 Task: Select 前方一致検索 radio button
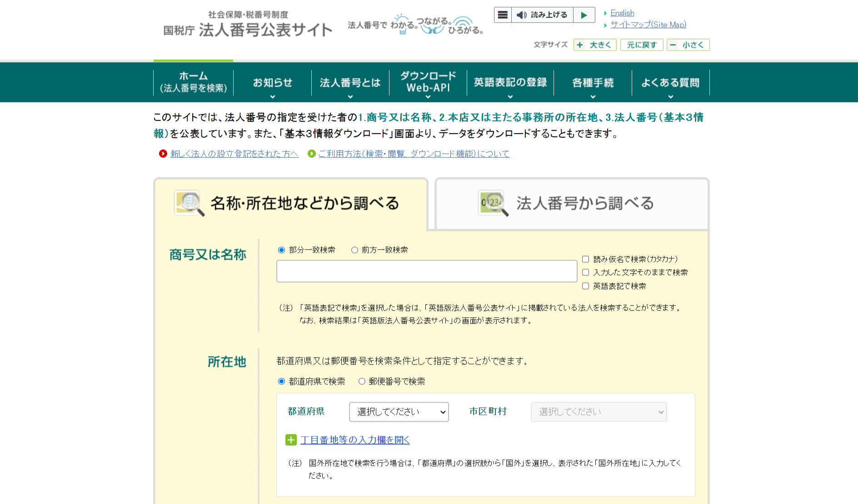click(354, 250)
